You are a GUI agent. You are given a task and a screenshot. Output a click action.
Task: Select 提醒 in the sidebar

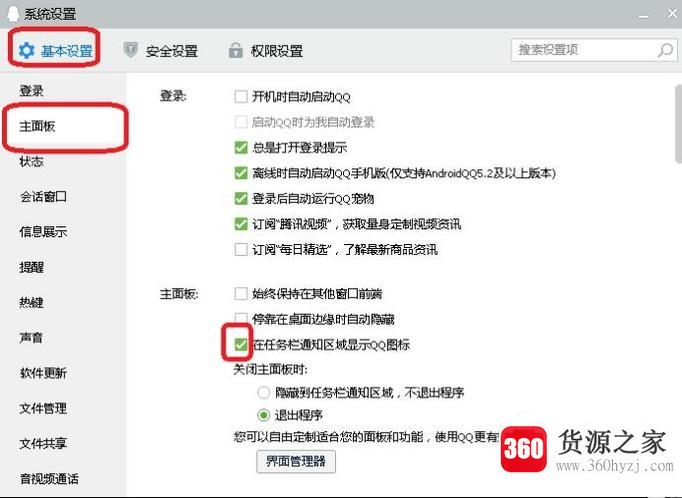[31, 267]
